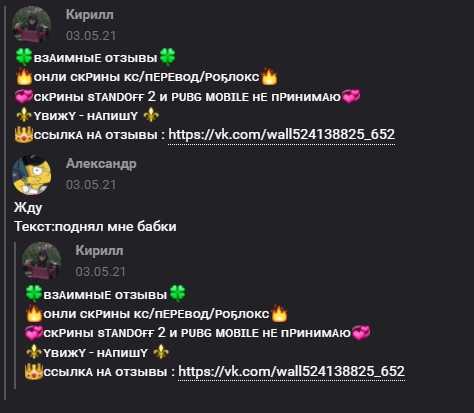474x413 pixels.
Task: Click the "Текст:поднял мне бабки" line
Action: 95,227
